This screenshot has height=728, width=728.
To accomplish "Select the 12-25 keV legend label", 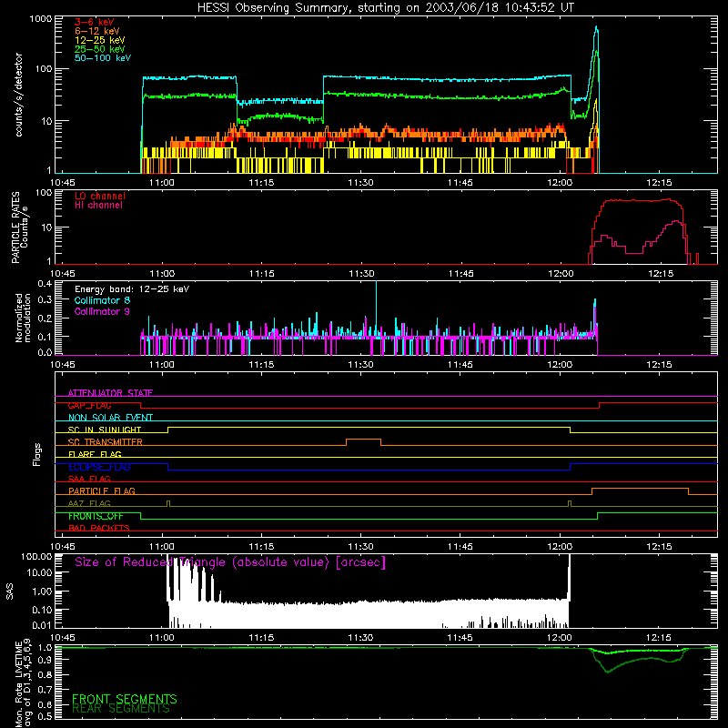I will click(99, 40).
